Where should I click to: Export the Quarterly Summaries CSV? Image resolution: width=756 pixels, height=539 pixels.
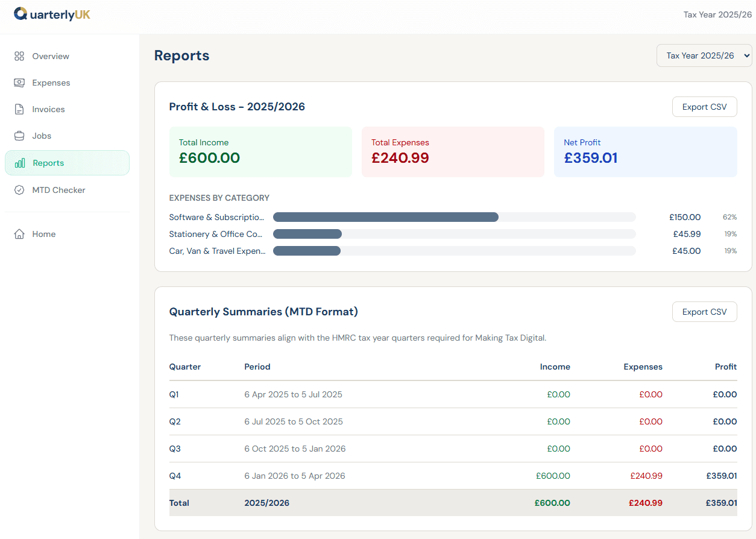click(x=704, y=312)
